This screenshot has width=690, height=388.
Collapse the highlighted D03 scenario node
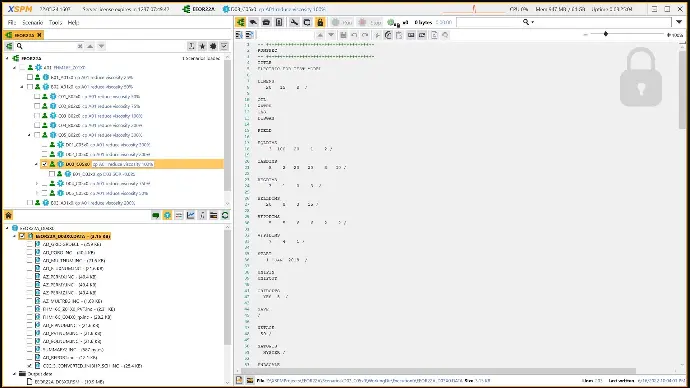click(37, 164)
